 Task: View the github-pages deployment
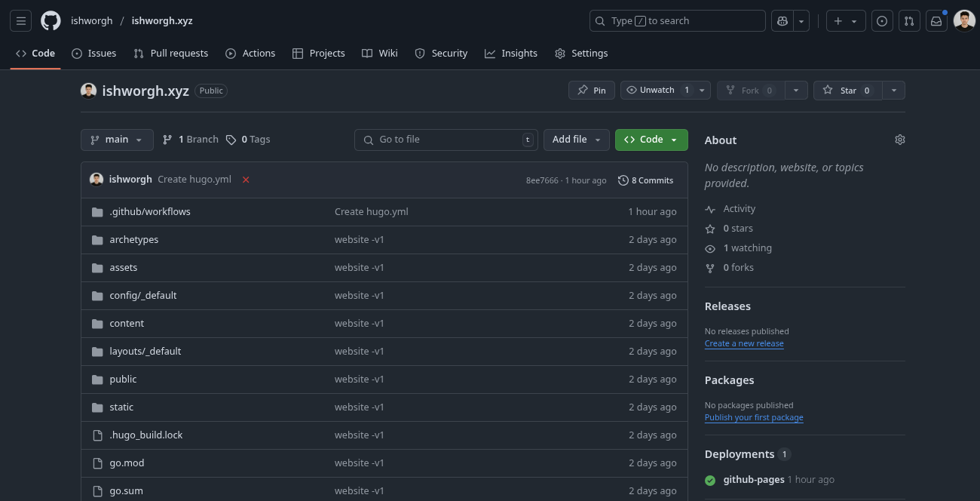[754, 479]
